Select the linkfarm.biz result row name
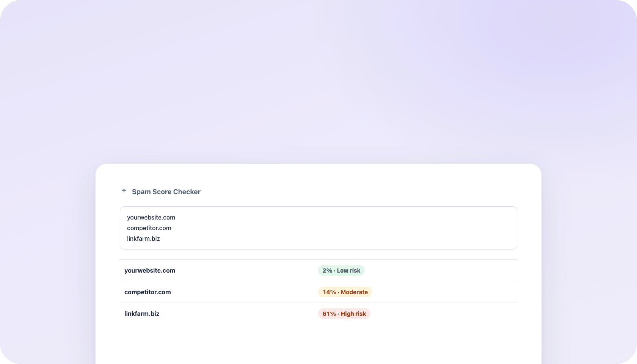The height and width of the screenshot is (364, 637). [142, 314]
